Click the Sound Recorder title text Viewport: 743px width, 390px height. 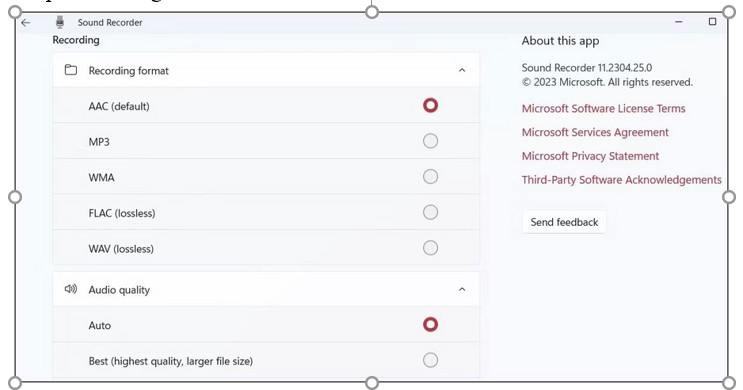click(110, 22)
